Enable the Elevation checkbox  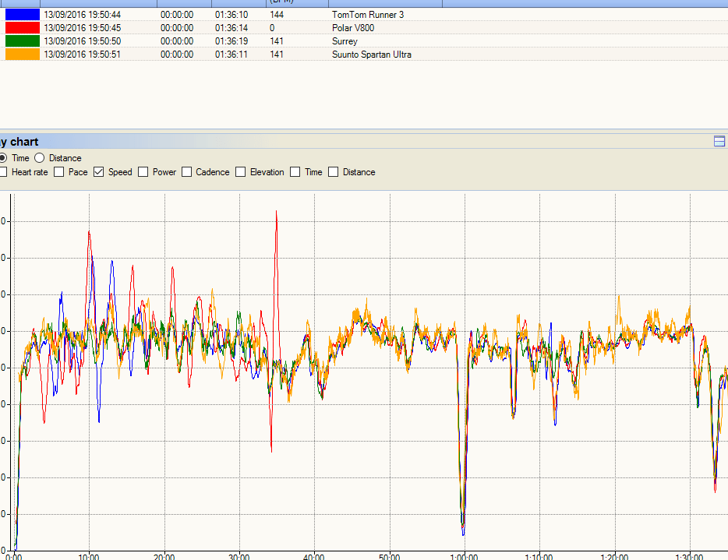click(240, 172)
